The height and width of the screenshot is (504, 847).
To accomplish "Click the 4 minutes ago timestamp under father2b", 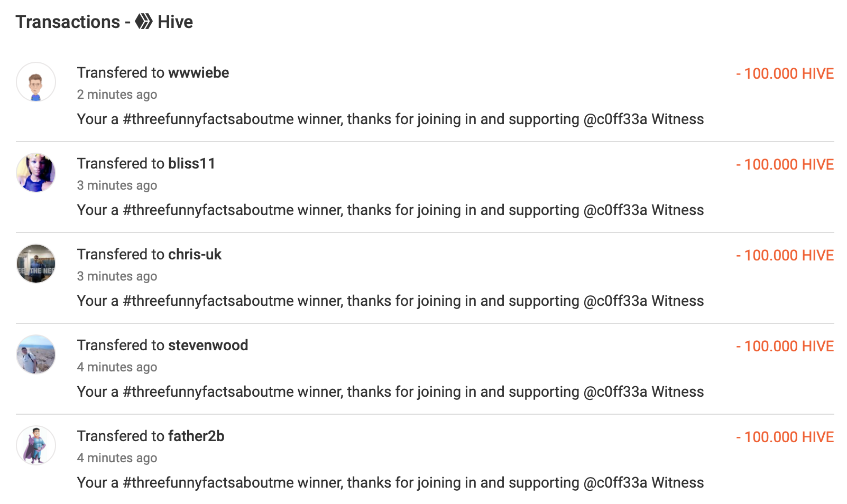I will (x=117, y=458).
